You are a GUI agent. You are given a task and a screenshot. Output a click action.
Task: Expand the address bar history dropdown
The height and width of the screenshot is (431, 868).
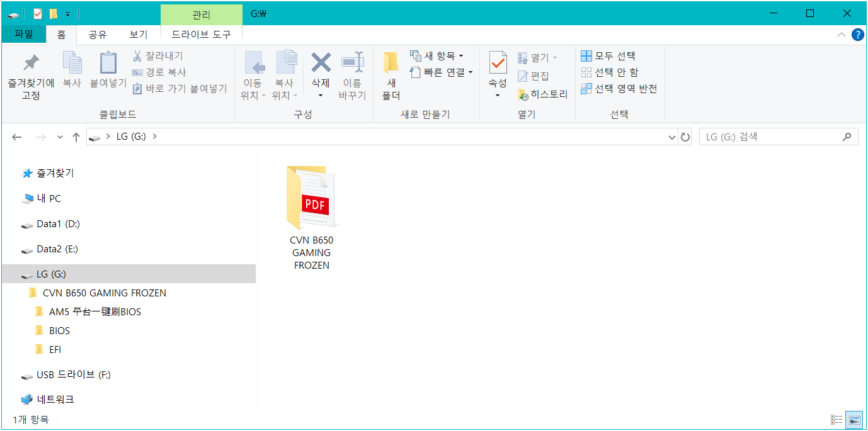671,137
